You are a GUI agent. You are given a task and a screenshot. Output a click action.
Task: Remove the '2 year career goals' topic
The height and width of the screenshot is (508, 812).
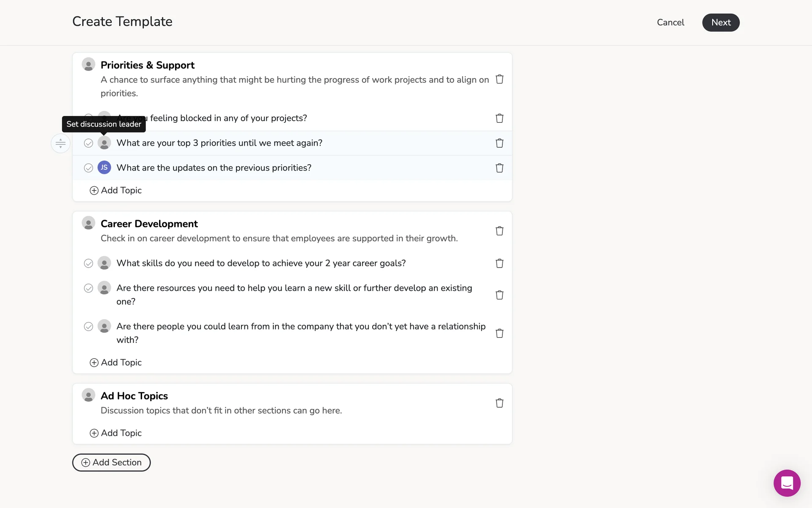499,263
